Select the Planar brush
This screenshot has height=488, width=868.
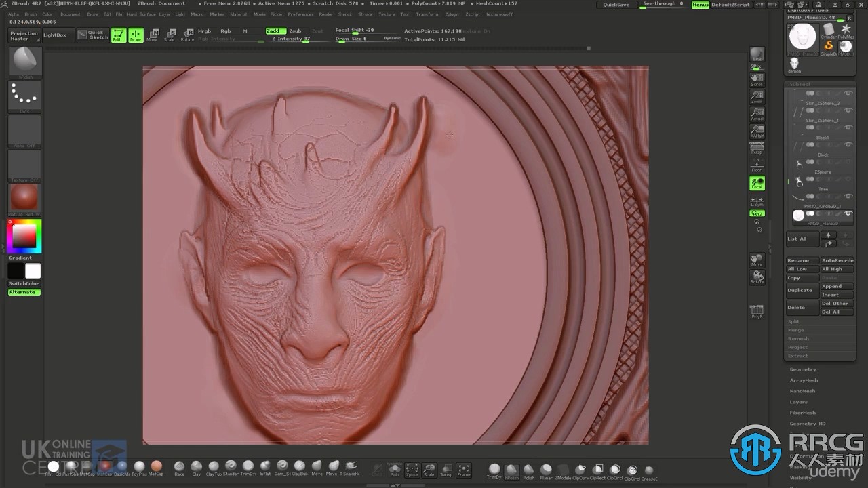click(546, 471)
